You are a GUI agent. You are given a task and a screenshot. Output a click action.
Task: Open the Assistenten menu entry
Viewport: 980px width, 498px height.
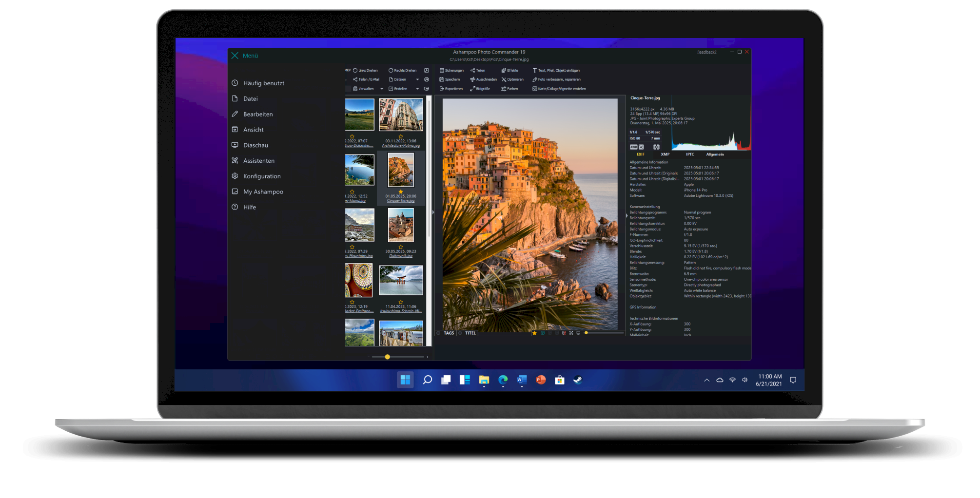tap(254, 161)
